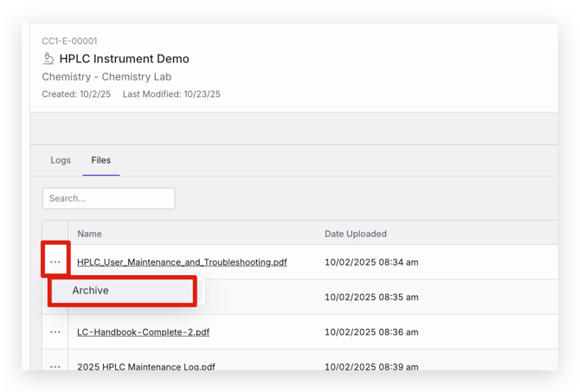
Task: Click the three-dot icon beside LC-Handbook-Complete-2.pdf
Action: coord(55,331)
